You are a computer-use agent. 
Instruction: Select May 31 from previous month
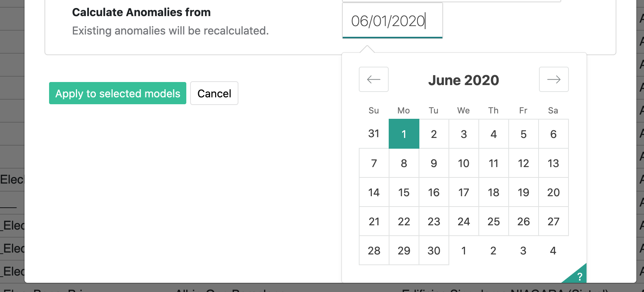click(x=374, y=134)
